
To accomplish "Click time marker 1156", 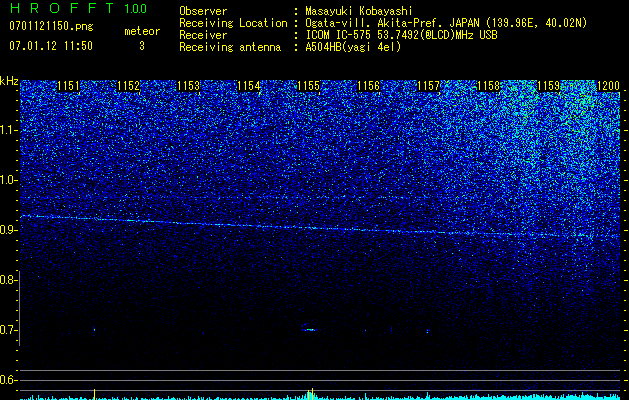I will [368, 86].
